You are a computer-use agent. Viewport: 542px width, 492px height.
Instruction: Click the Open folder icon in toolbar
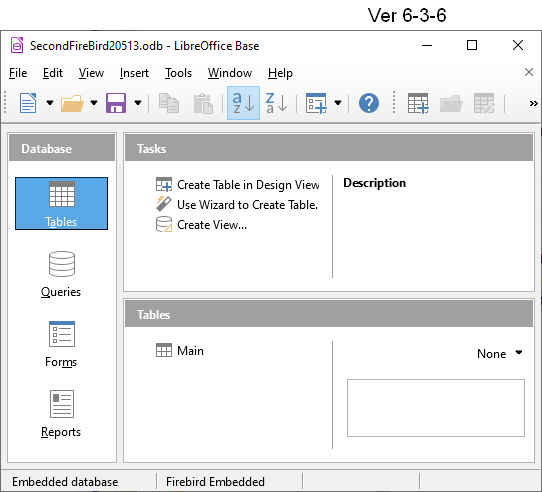(x=72, y=103)
